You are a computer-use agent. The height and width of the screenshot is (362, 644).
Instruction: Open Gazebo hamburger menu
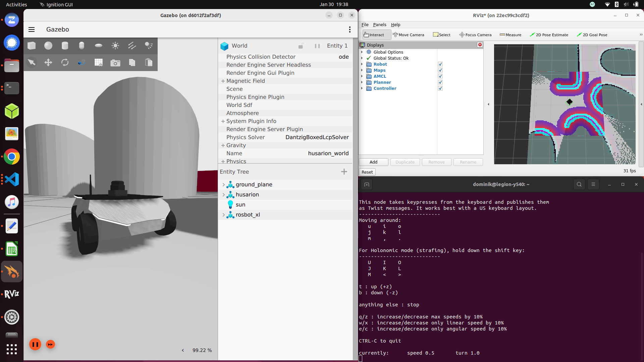(x=32, y=29)
